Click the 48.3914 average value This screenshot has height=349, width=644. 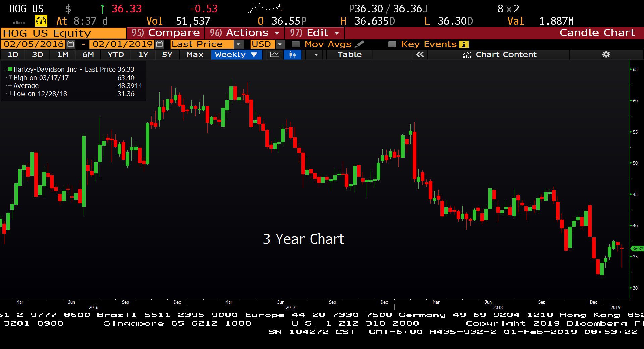pos(129,86)
